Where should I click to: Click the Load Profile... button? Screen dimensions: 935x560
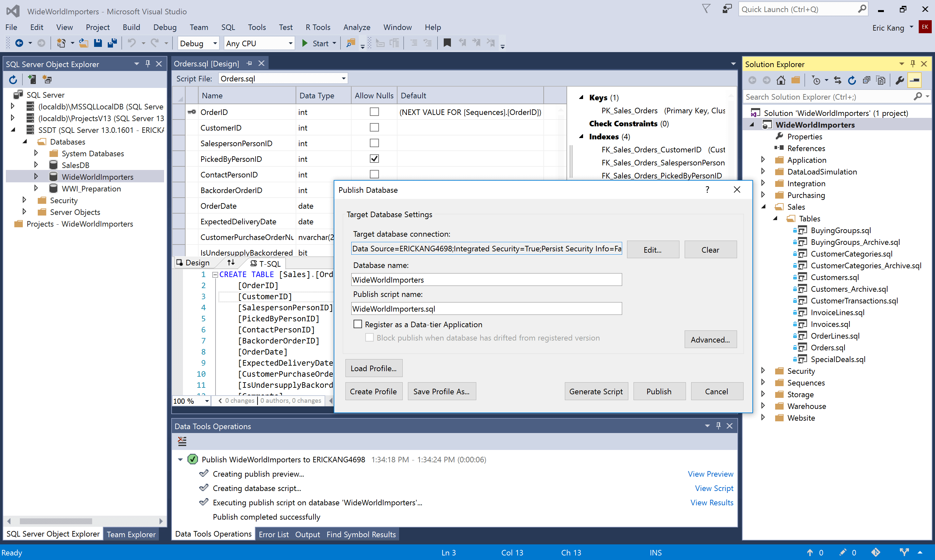pos(373,368)
